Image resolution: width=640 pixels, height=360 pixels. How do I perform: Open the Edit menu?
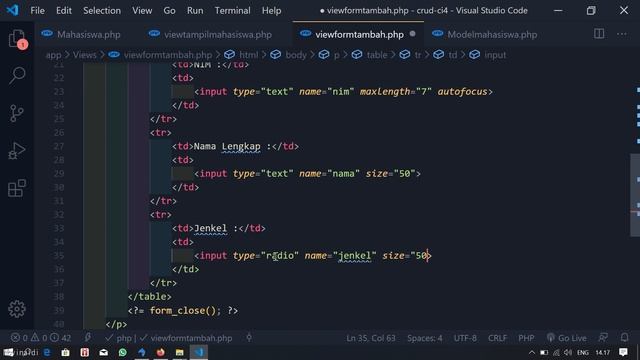click(64, 11)
